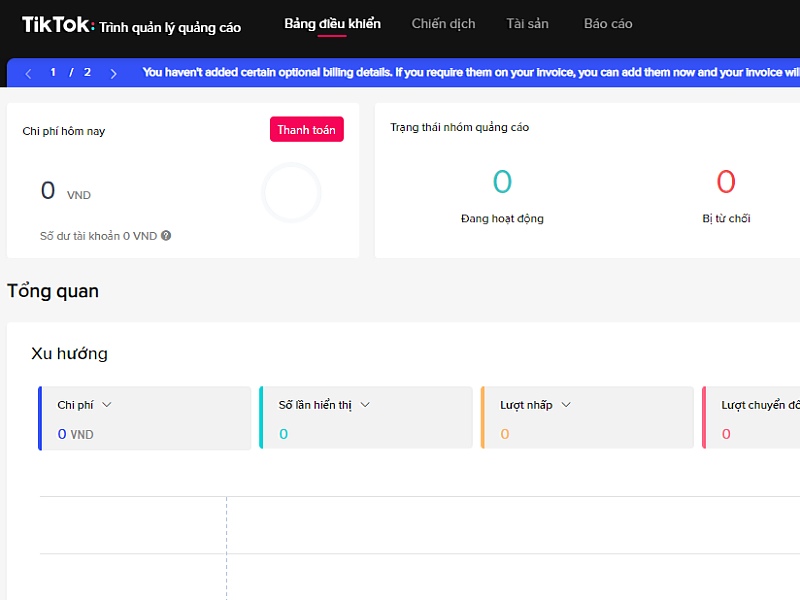Click the orange 0 under Lượt nhấp
The image size is (800, 600).
(505, 434)
